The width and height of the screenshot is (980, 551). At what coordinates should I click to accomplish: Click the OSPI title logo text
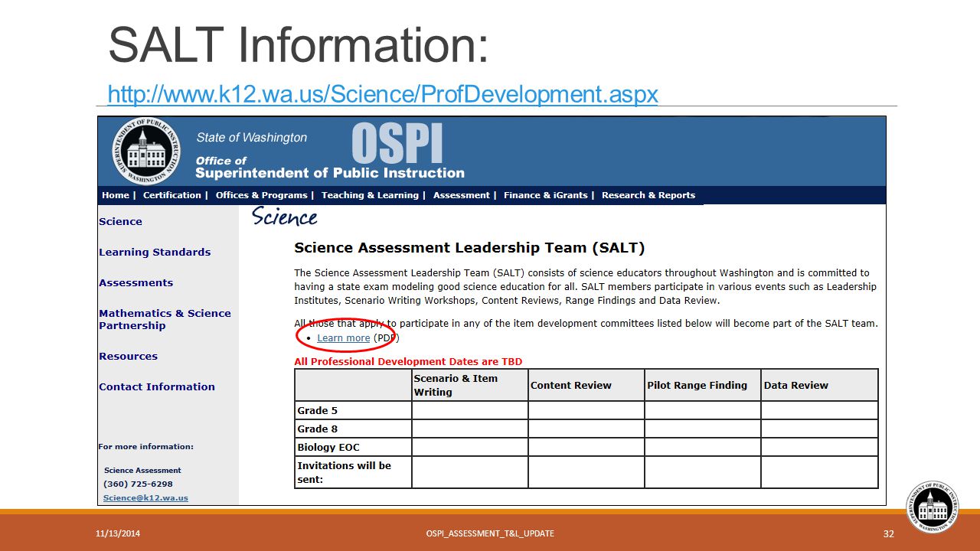pyautogui.click(x=397, y=143)
